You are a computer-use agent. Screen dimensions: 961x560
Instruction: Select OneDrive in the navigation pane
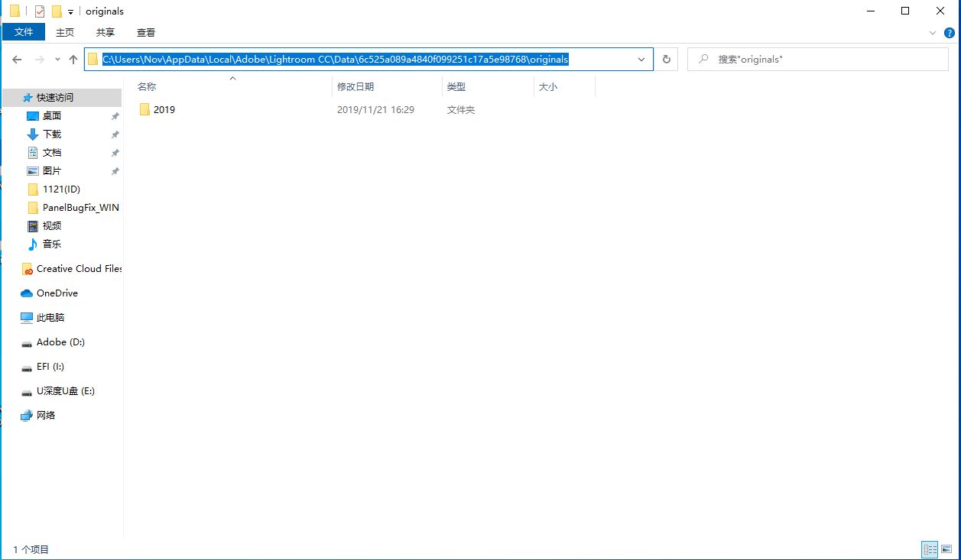pyautogui.click(x=56, y=293)
